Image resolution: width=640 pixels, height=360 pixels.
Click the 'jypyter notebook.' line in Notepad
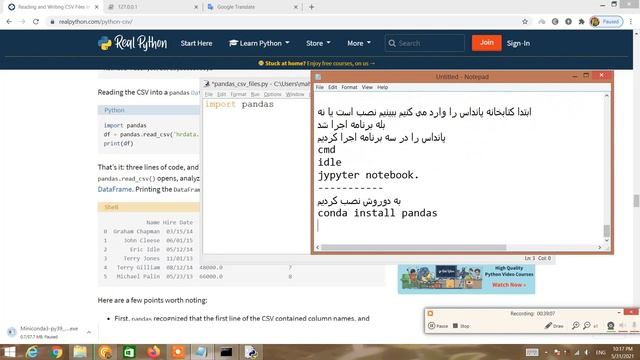point(368,175)
